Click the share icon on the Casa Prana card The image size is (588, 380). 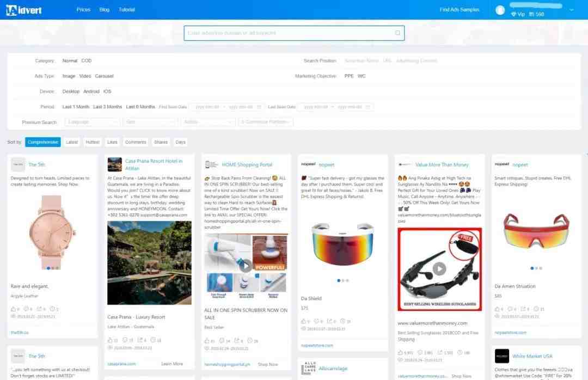pos(140,340)
